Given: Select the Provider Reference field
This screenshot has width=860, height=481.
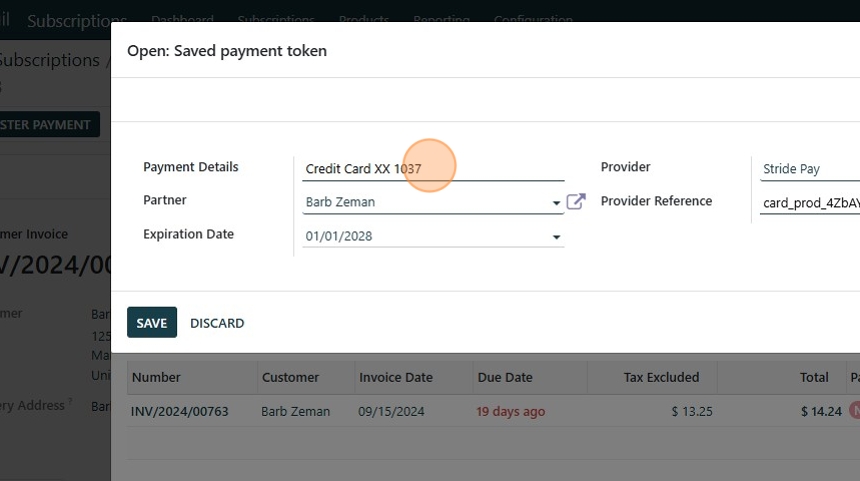Looking at the screenshot, I should 806,203.
